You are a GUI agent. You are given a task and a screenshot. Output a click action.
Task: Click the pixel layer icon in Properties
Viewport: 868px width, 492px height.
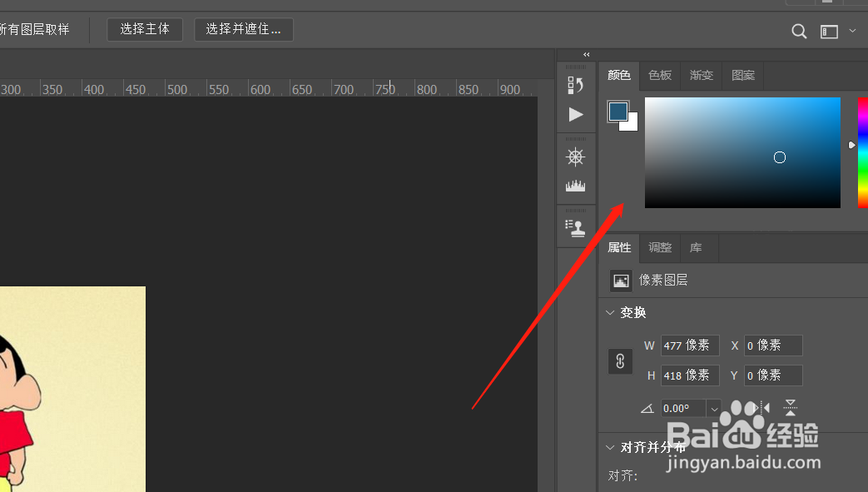[620, 280]
